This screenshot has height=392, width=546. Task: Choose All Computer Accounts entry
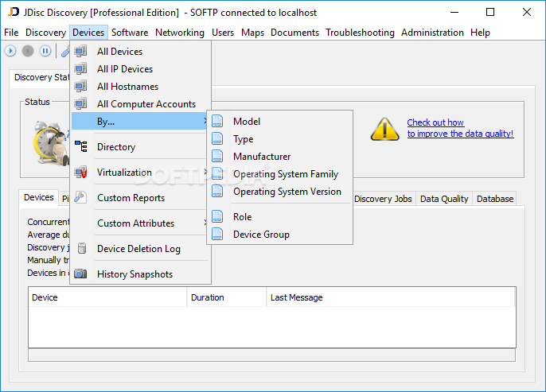coord(140,103)
